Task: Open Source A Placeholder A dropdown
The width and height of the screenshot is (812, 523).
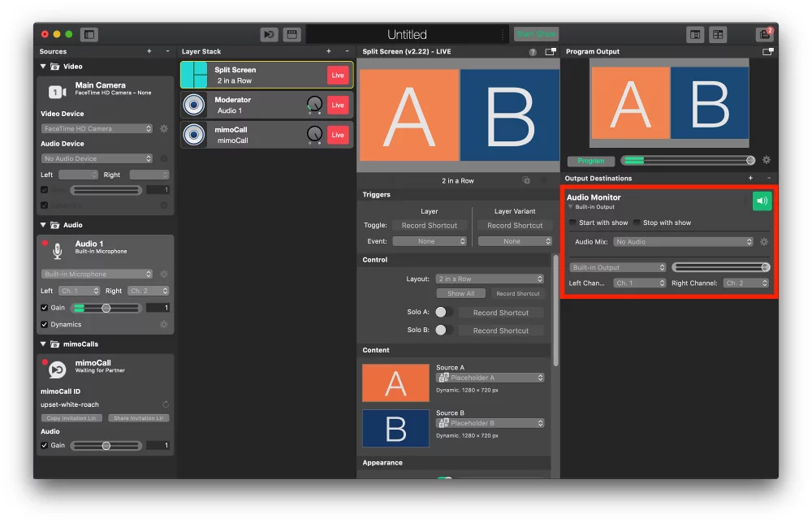Action: pyautogui.click(x=490, y=378)
